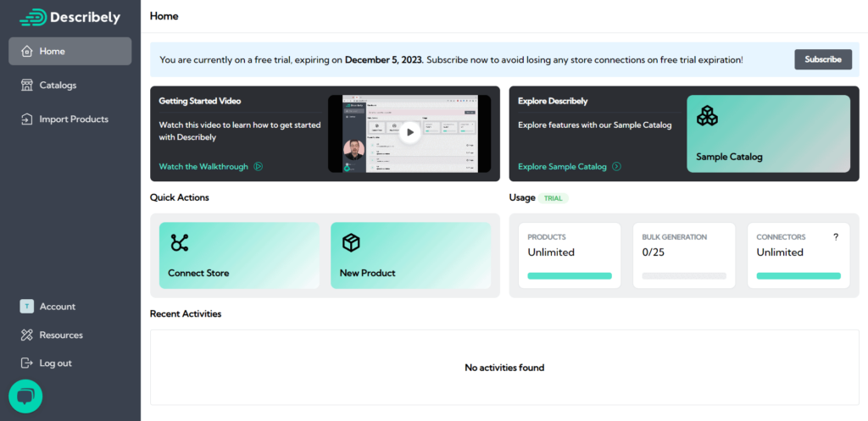Click the Log out door icon

(x=26, y=363)
